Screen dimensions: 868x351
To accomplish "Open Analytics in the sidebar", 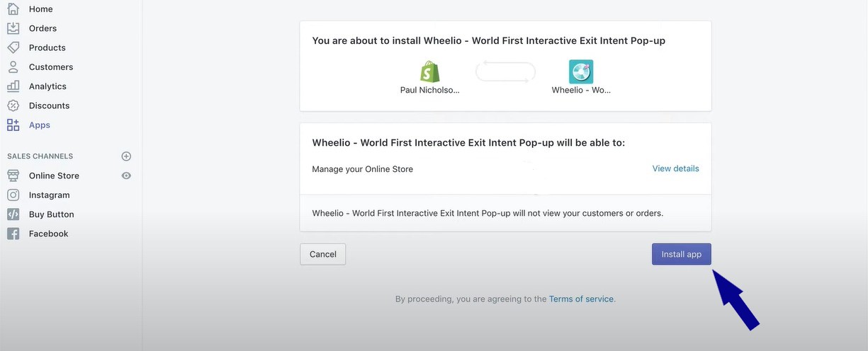I will (x=47, y=86).
